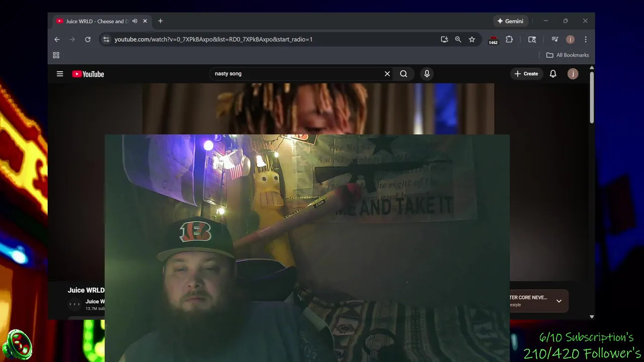Open the Chrome profile avatar in toolbar
This screenshot has width=644, height=362.
tap(570, 39)
